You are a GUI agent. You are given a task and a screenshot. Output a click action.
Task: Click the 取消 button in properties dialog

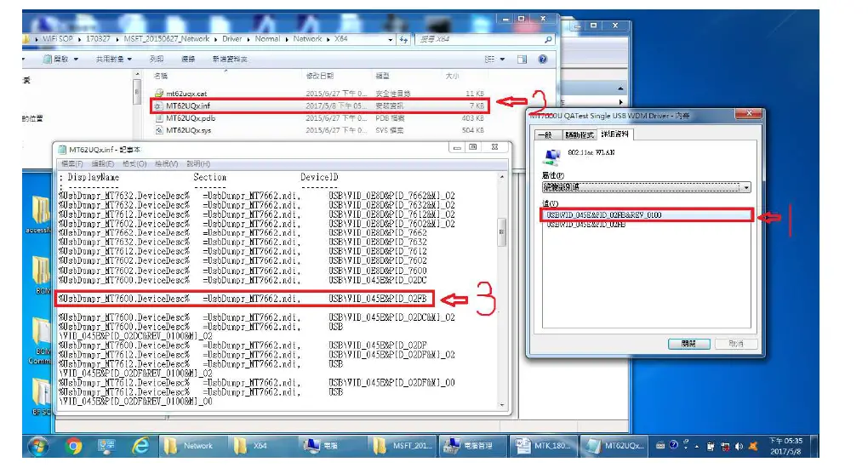[736, 344]
